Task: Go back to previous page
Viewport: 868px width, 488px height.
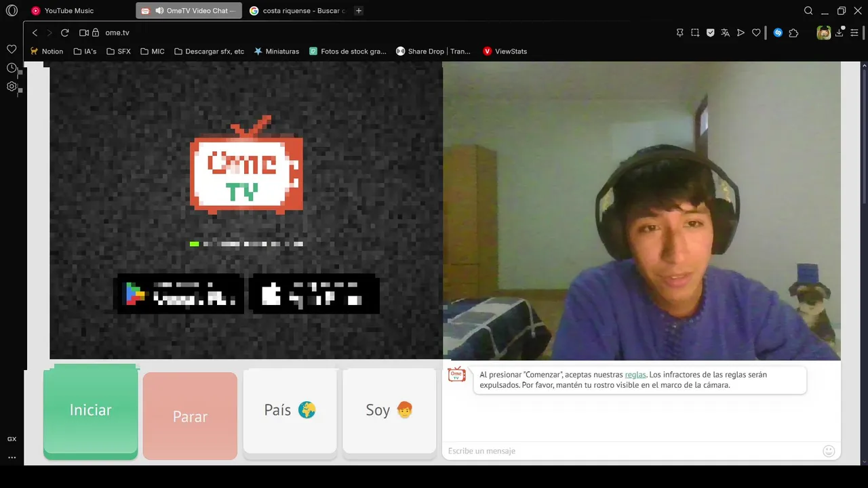Action: (x=35, y=33)
